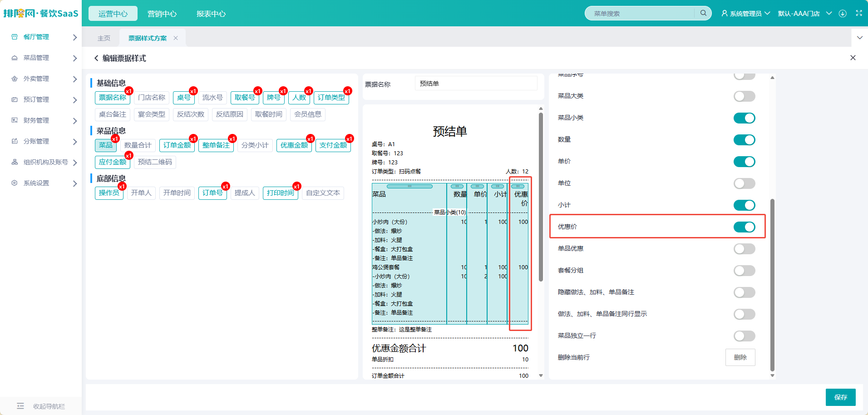This screenshot has width=868, height=415.
Task: Expand the 财务管理 menu chevron
Action: [75, 121]
